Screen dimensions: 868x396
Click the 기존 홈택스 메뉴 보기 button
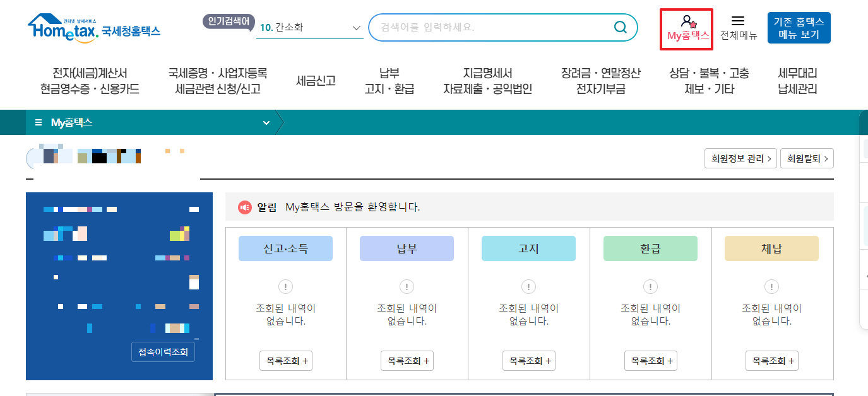(x=799, y=27)
